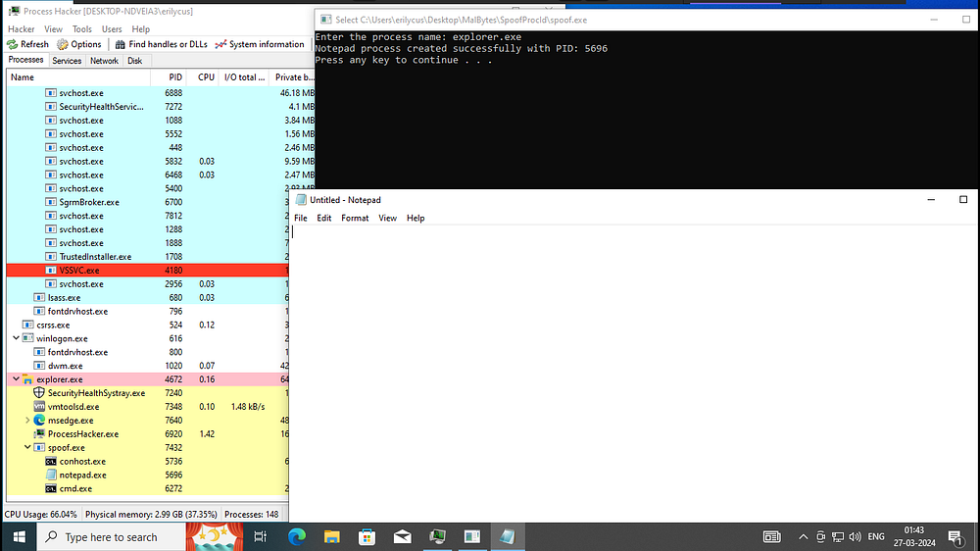Select svchost.exe with PID 6888
The height and width of the screenshot is (551, 980).
161,92
